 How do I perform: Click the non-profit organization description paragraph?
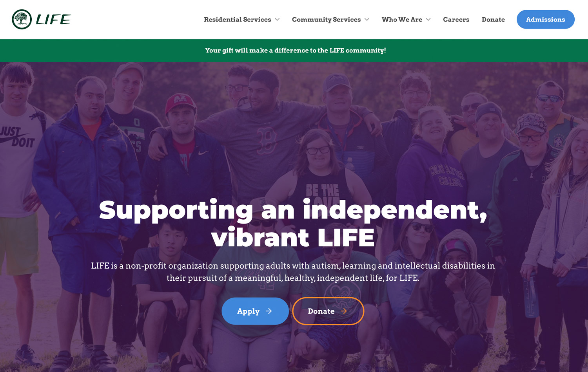point(293,272)
